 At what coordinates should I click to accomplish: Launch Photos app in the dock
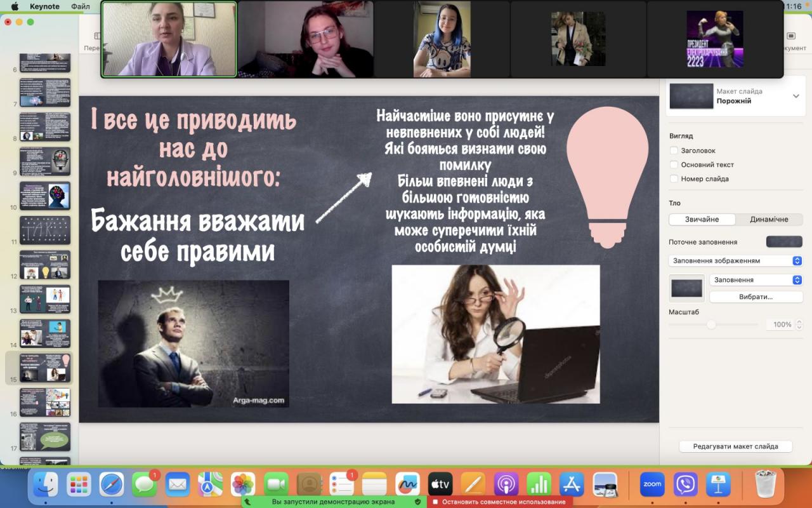(x=243, y=485)
